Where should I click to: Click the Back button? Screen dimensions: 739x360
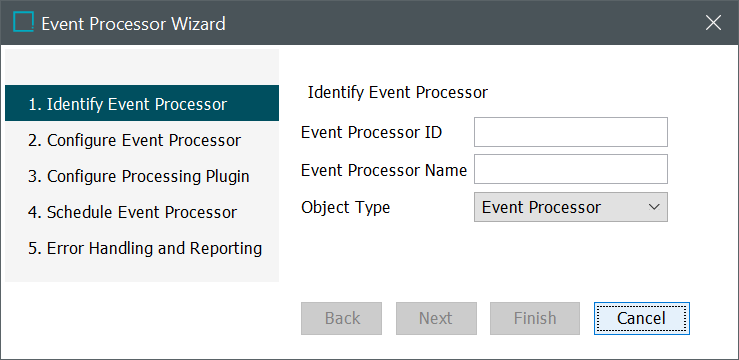(342, 319)
